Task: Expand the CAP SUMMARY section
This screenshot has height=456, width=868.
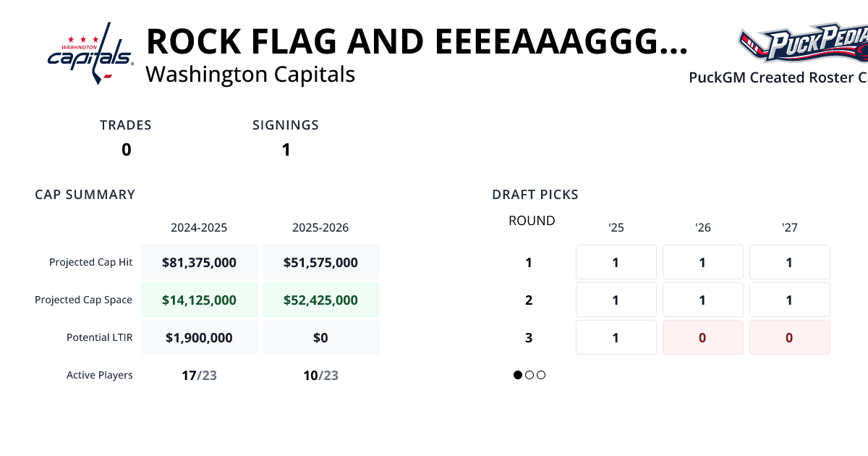Action: 85,194
